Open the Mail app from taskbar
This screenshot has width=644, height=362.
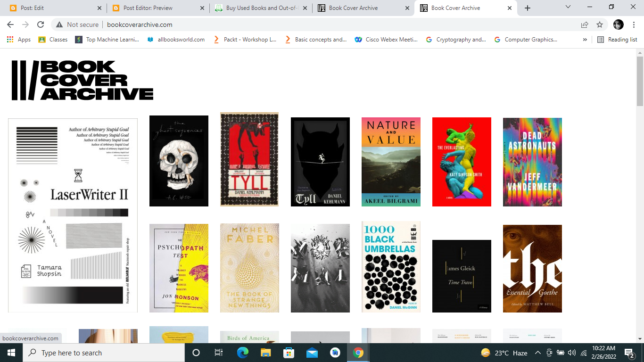pos(312,353)
